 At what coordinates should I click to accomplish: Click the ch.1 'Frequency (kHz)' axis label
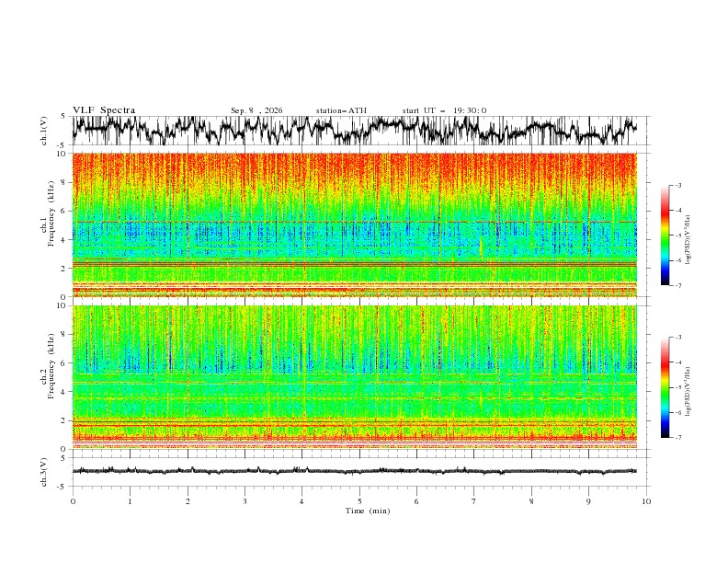pos(47,225)
